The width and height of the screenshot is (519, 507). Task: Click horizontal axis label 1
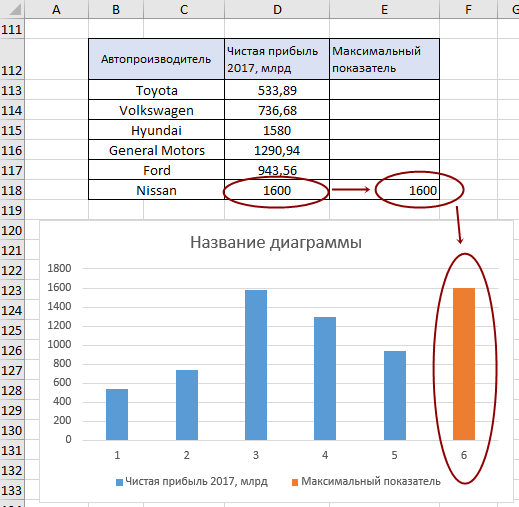tap(117, 455)
